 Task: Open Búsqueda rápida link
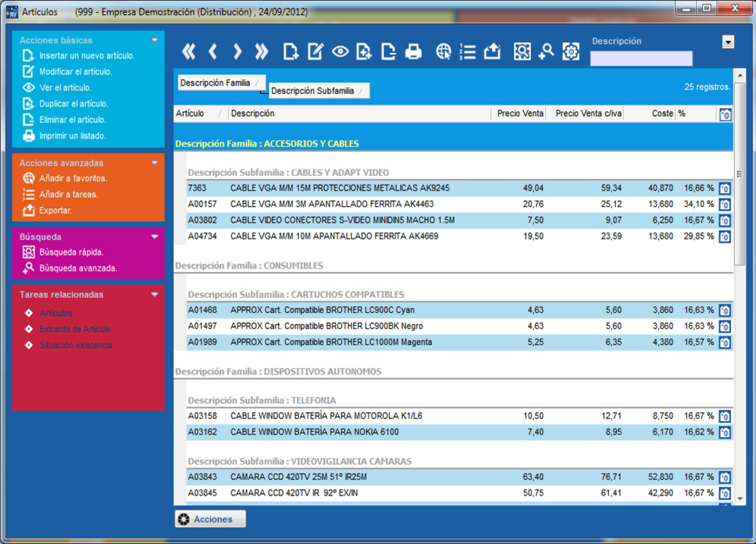[x=71, y=252]
